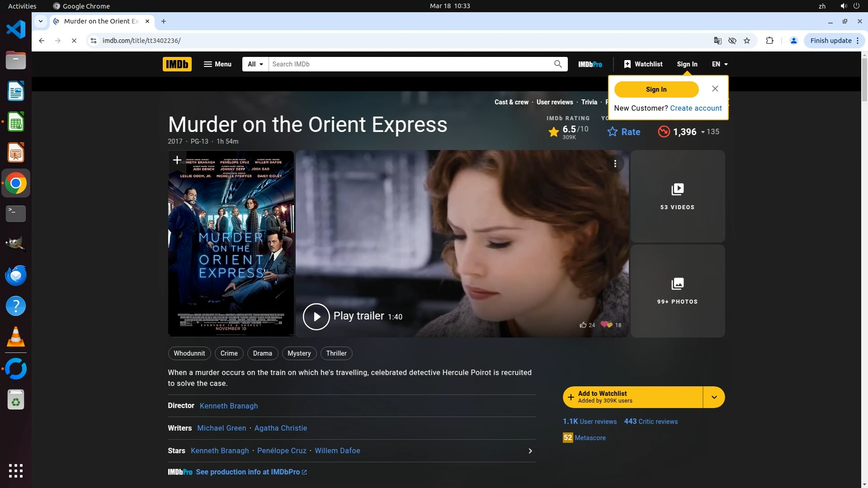Screen dimensions: 868x488
Task: Expand the EN language dropdown
Action: [720, 64]
